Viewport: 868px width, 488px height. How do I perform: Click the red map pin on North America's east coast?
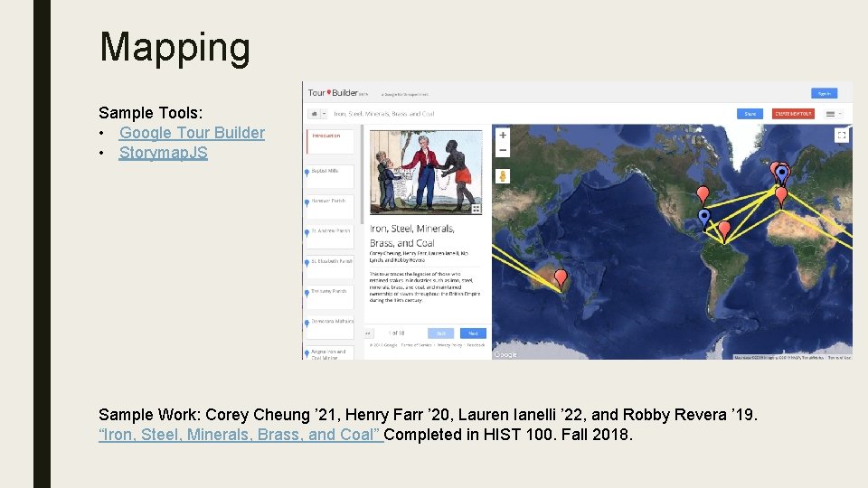(x=703, y=195)
